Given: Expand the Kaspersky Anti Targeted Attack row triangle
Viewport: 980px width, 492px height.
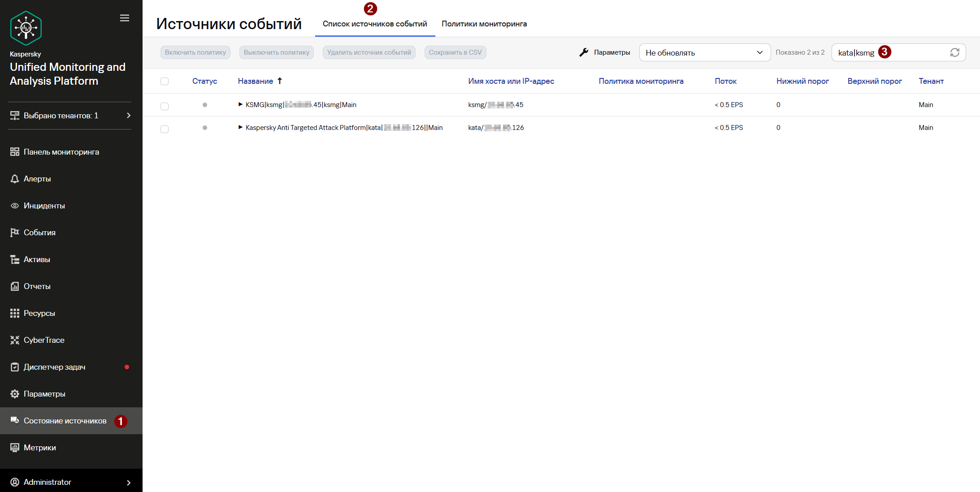Looking at the screenshot, I should coord(241,127).
